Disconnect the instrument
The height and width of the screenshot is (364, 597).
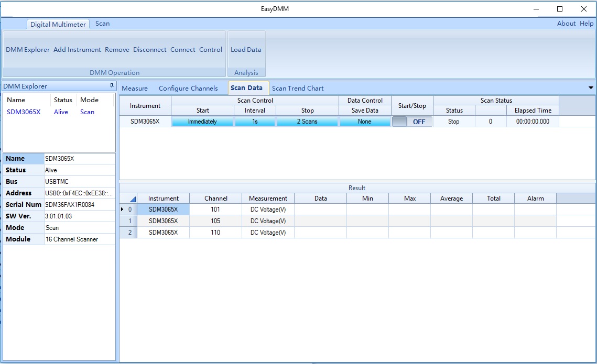150,50
